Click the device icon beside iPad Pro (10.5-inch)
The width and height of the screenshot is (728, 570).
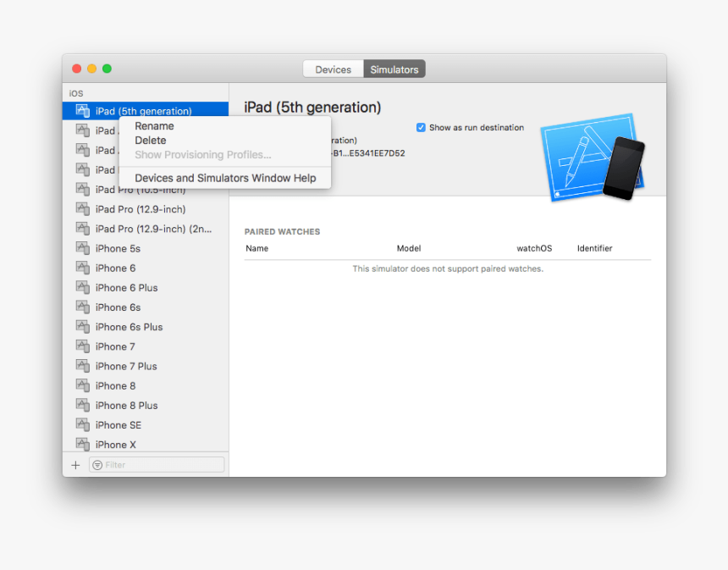point(82,189)
